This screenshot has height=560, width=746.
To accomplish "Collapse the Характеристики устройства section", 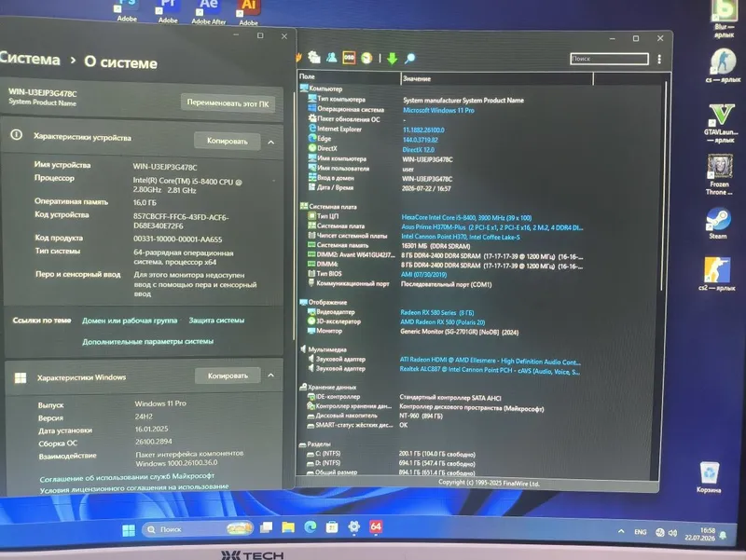I will tap(270, 143).
